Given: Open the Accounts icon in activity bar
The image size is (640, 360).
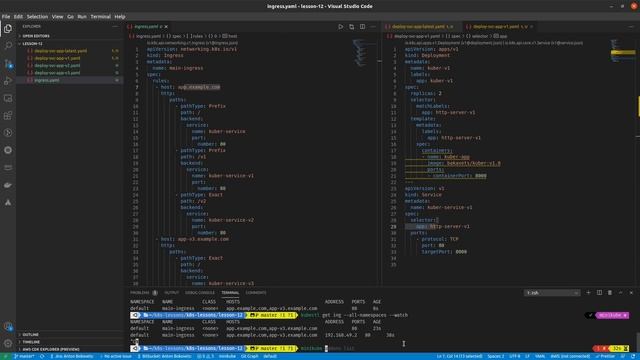Looking at the screenshot, I should [x=8, y=326].
